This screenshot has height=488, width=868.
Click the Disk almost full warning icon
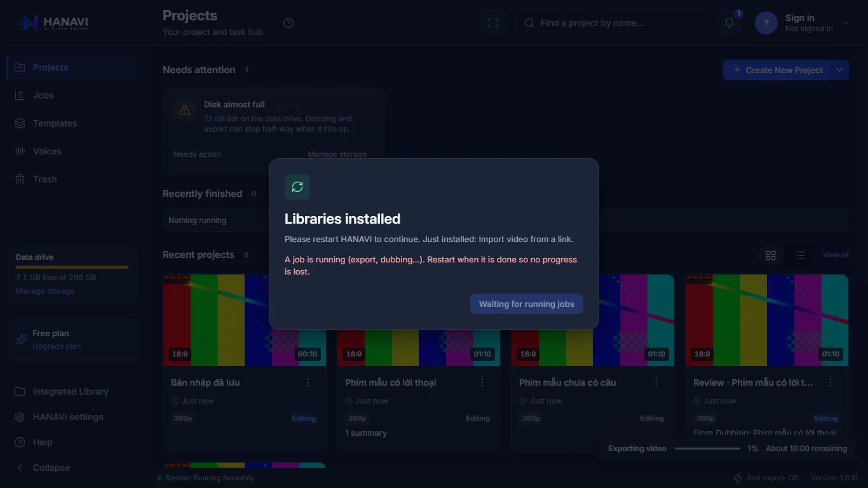pos(185,110)
